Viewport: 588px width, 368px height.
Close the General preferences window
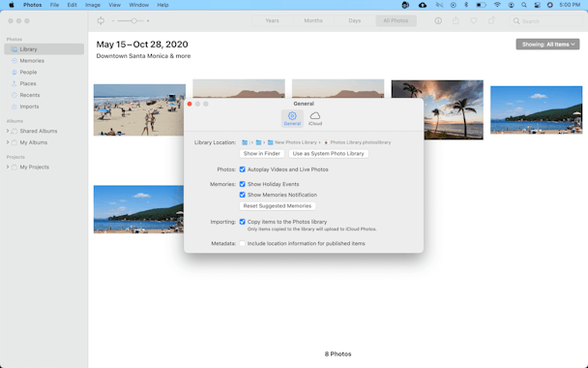190,104
